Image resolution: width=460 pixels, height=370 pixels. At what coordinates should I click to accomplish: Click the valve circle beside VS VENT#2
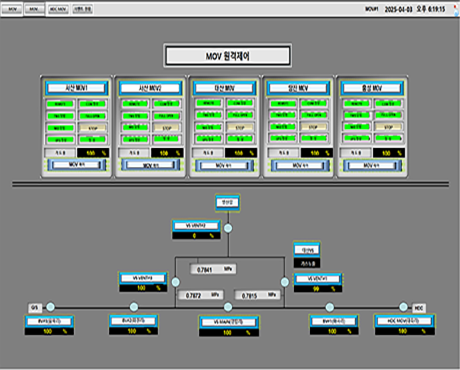tap(228, 228)
